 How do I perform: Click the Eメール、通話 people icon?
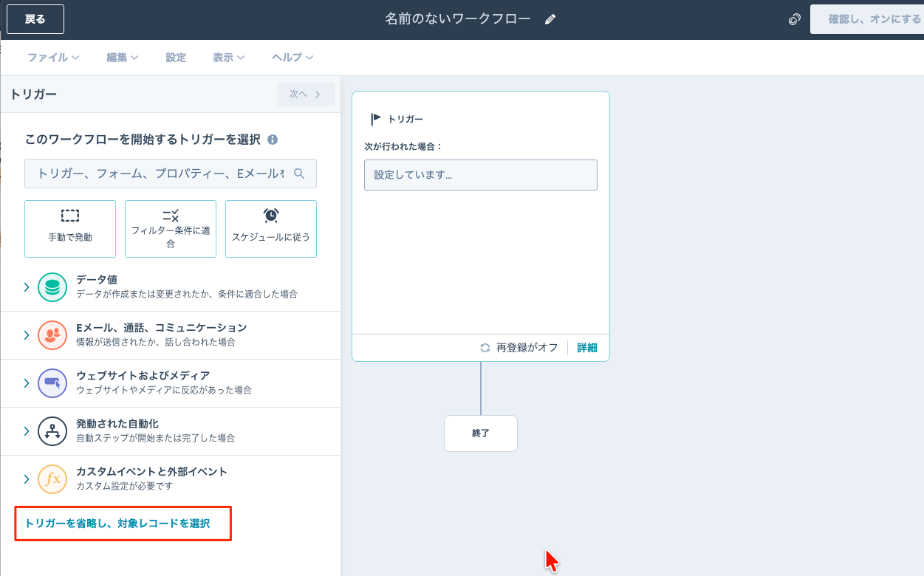tap(52, 335)
